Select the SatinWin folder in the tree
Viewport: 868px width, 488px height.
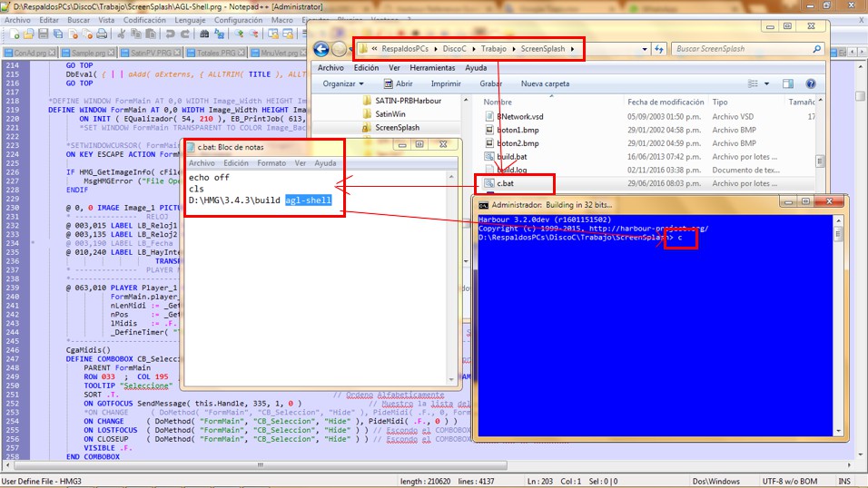[384, 114]
